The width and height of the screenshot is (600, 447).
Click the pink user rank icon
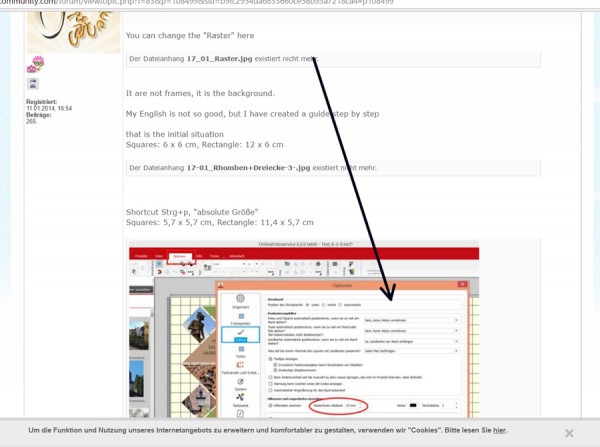(x=36, y=64)
